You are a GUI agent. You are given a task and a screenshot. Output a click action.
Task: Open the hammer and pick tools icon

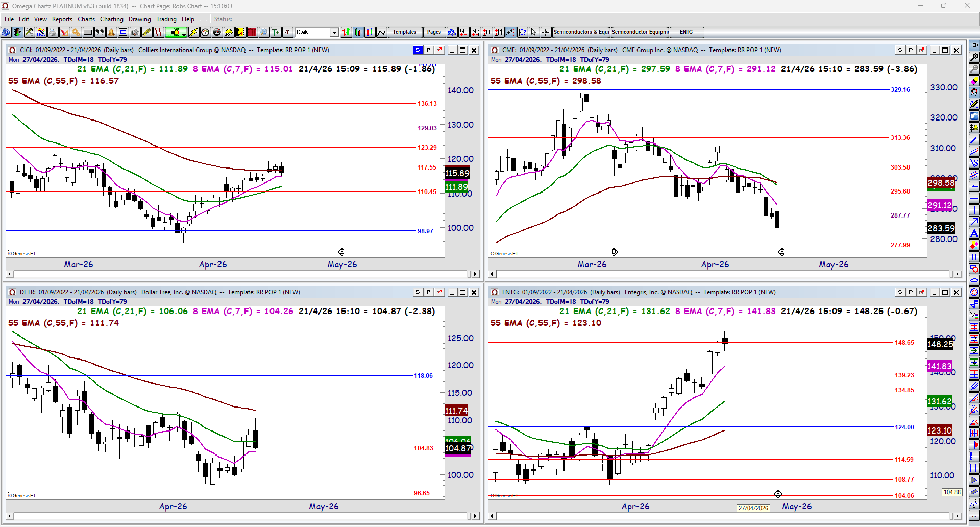(x=29, y=32)
